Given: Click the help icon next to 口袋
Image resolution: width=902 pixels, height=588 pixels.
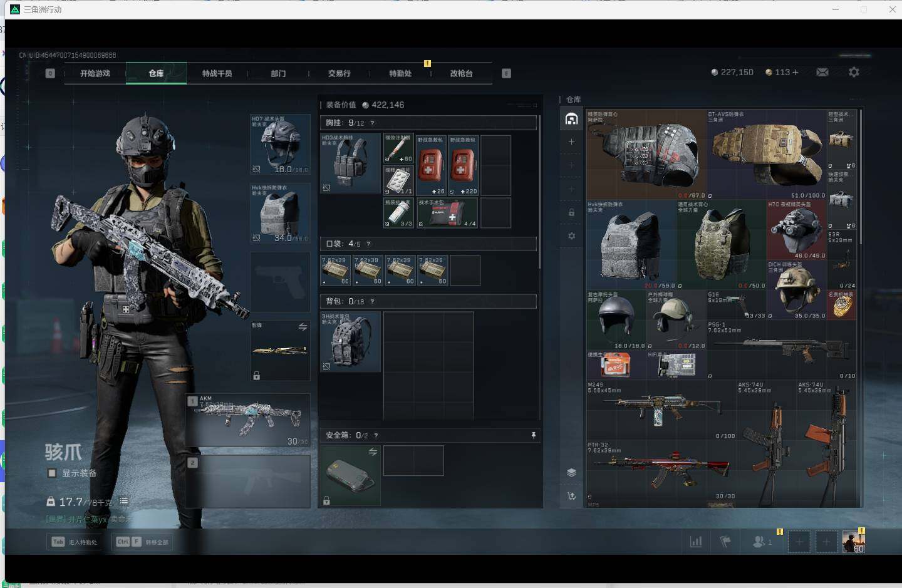Looking at the screenshot, I should tap(368, 244).
